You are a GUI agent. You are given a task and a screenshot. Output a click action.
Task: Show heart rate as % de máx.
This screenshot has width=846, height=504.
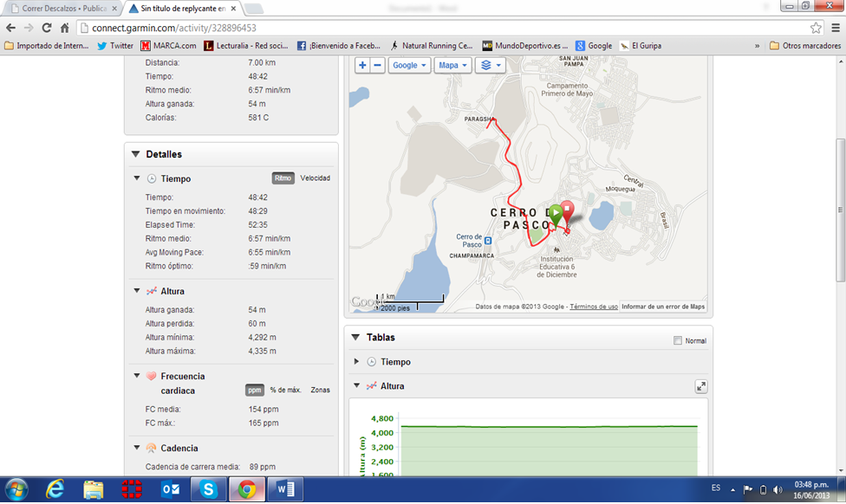[x=285, y=390]
